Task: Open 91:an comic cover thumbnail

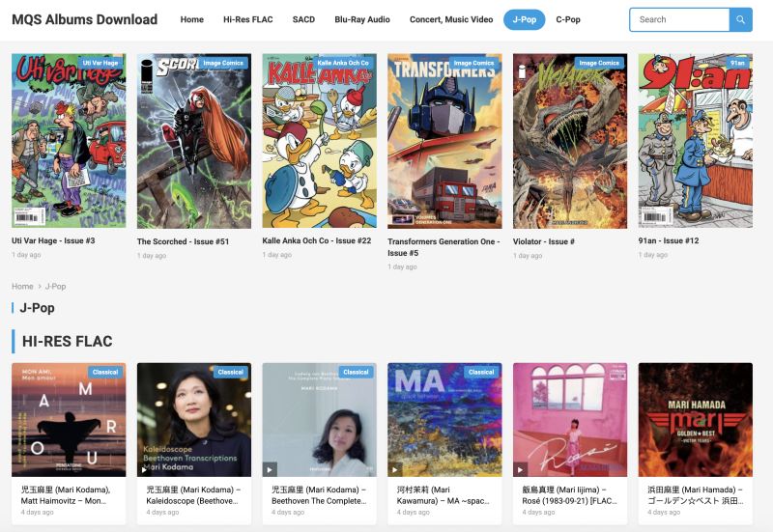Action: pos(695,141)
